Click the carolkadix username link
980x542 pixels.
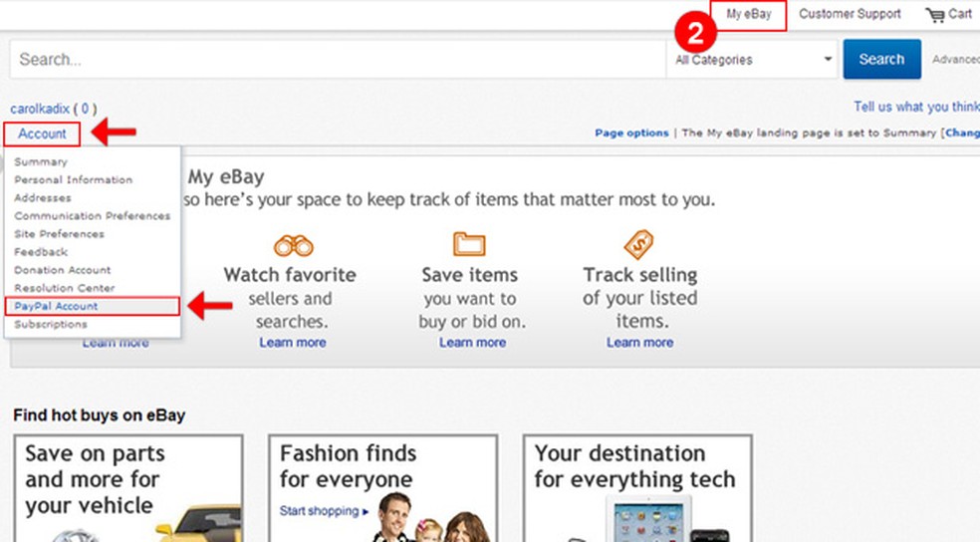(41, 109)
